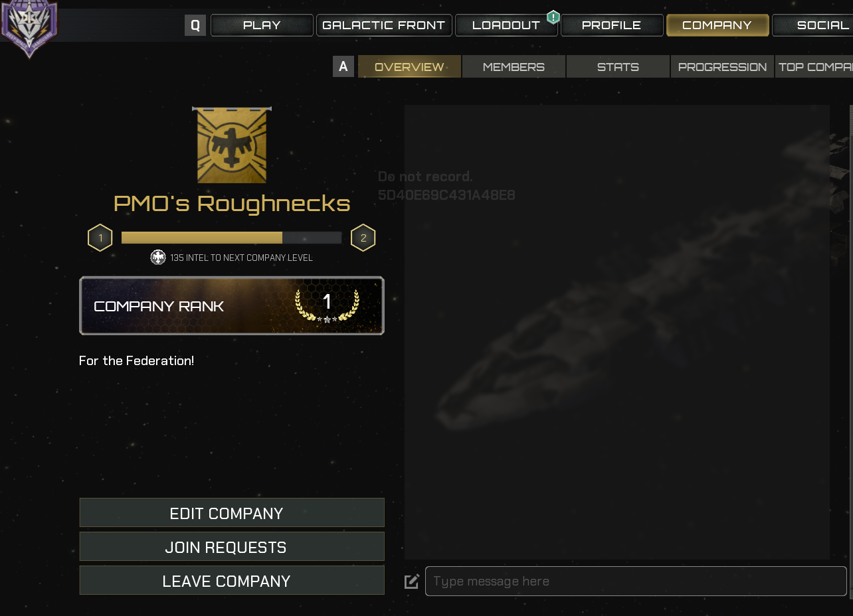Select the Edit Company button
This screenshot has height=616, width=853.
(232, 513)
